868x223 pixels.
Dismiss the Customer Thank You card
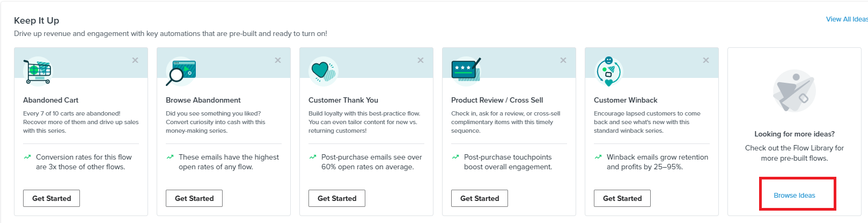pos(421,60)
